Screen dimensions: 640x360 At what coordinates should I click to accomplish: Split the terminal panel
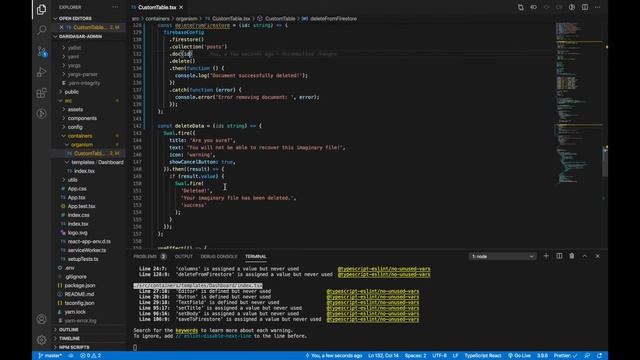pos(559,256)
